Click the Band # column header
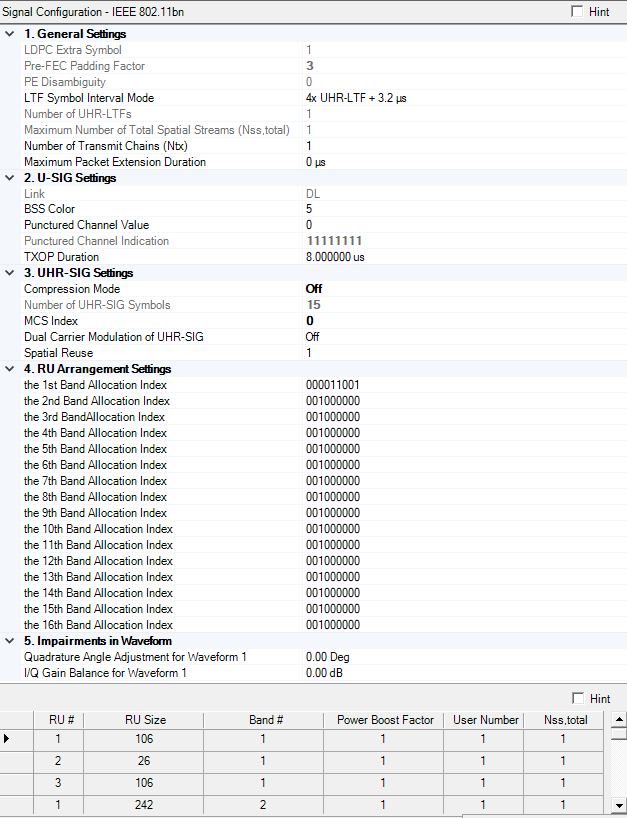Image resolution: width=627 pixels, height=818 pixels. click(x=263, y=720)
